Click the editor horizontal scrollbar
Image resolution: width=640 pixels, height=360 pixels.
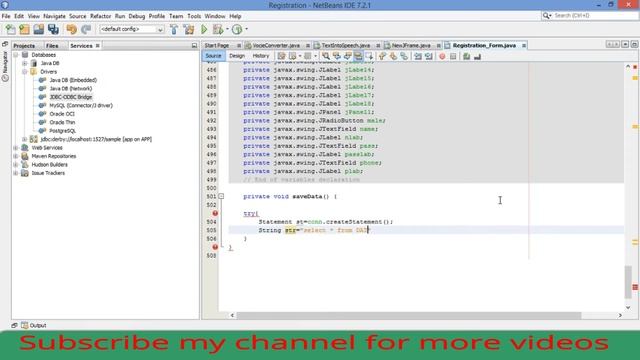click(x=409, y=316)
